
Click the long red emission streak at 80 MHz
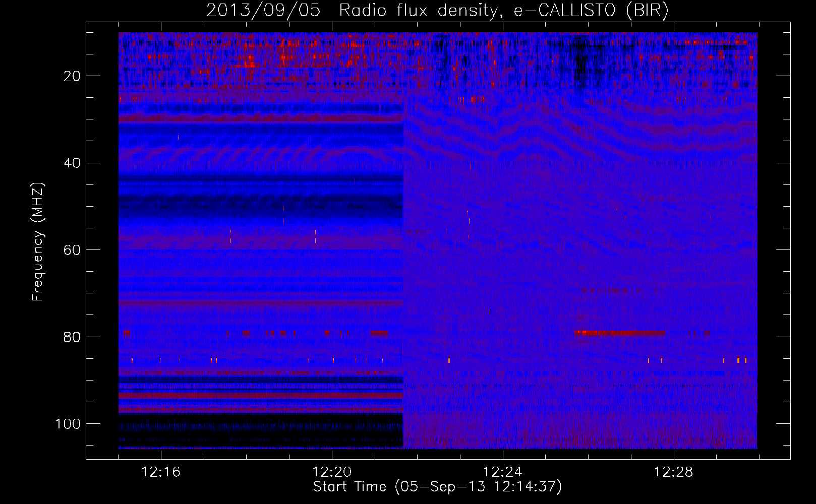(x=620, y=333)
